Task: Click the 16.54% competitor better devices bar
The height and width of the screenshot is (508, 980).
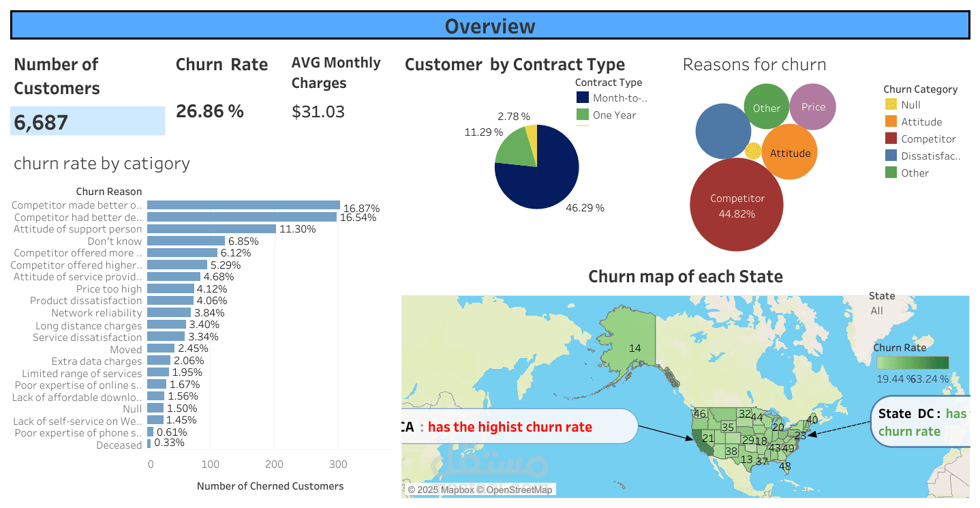Action: [242, 217]
